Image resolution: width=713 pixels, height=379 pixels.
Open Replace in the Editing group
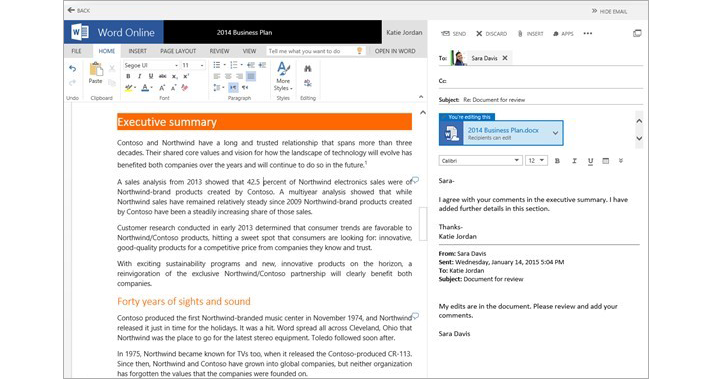[308, 83]
